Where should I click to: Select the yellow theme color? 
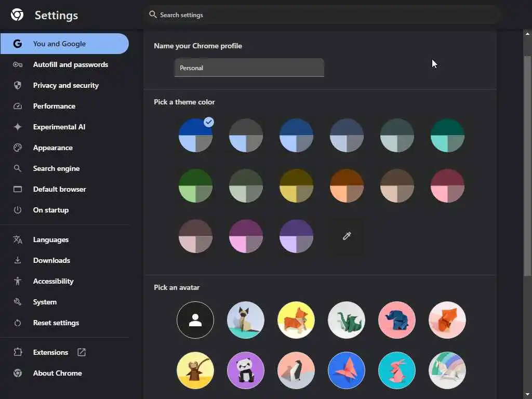click(296, 185)
